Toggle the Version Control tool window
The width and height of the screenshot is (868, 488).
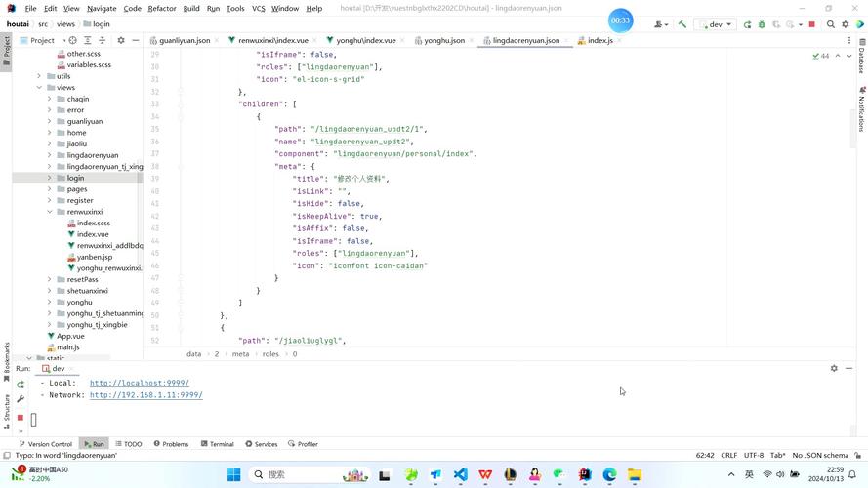coord(45,444)
